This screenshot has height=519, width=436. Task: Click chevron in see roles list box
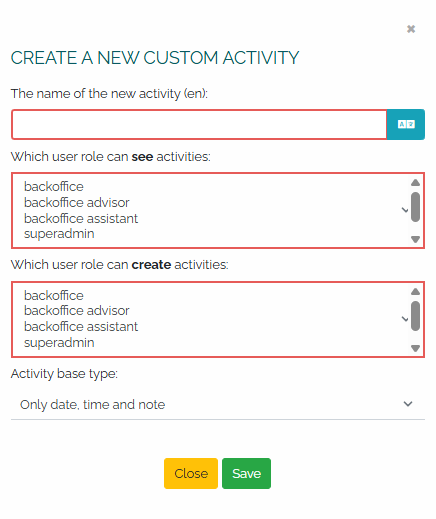405,210
